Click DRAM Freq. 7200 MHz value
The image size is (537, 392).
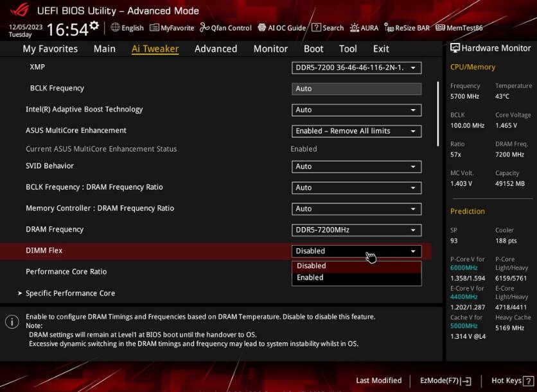[509, 155]
